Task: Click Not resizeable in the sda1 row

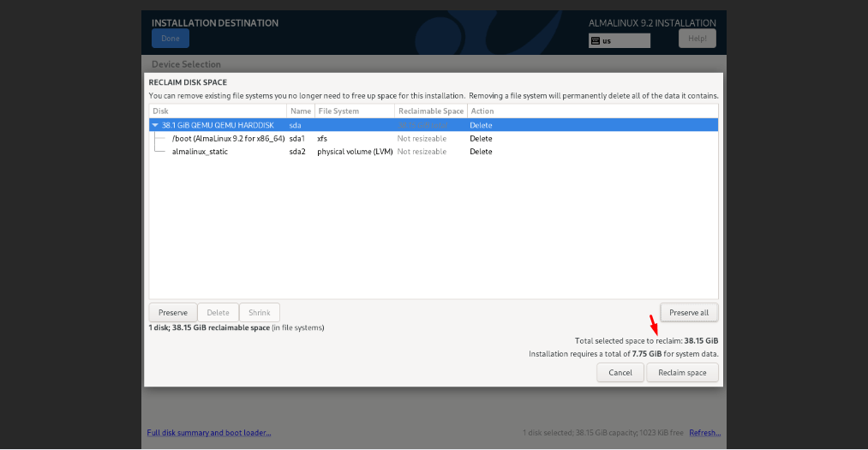Action: point(422,138)
